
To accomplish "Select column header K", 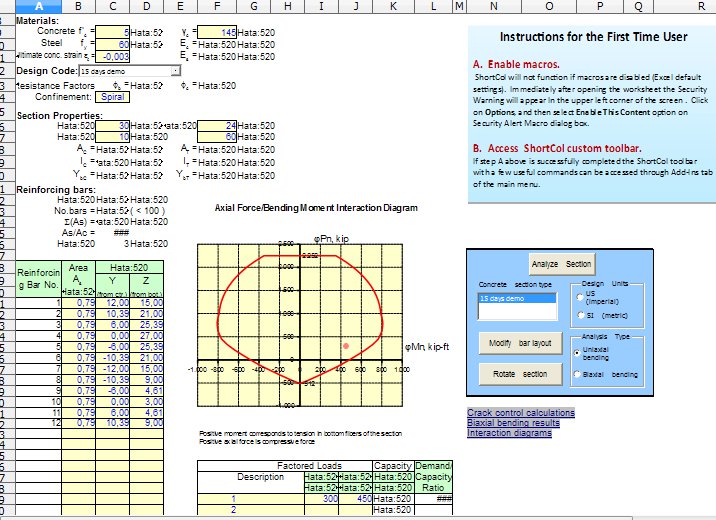I will tap(393, 6).
